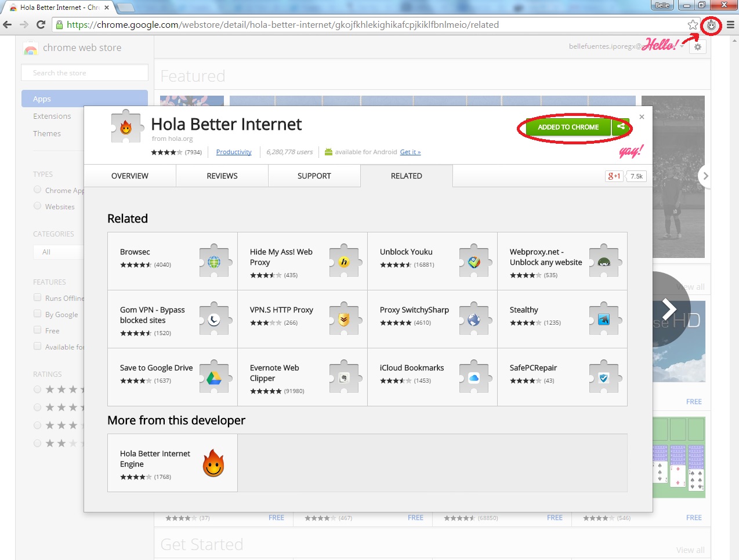Screen dimensions: 739x560
Task: Click the Google +1 button
Action: pos(614,176)
